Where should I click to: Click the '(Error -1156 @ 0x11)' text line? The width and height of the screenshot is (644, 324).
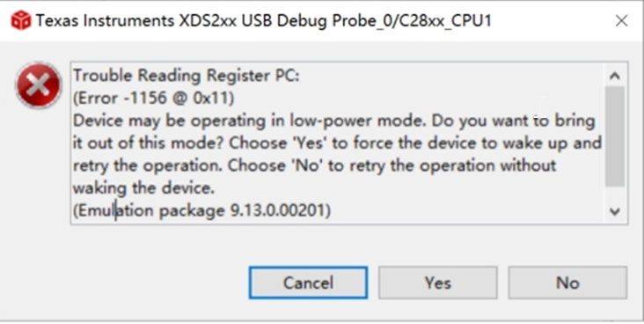click(x=154, y=99)
